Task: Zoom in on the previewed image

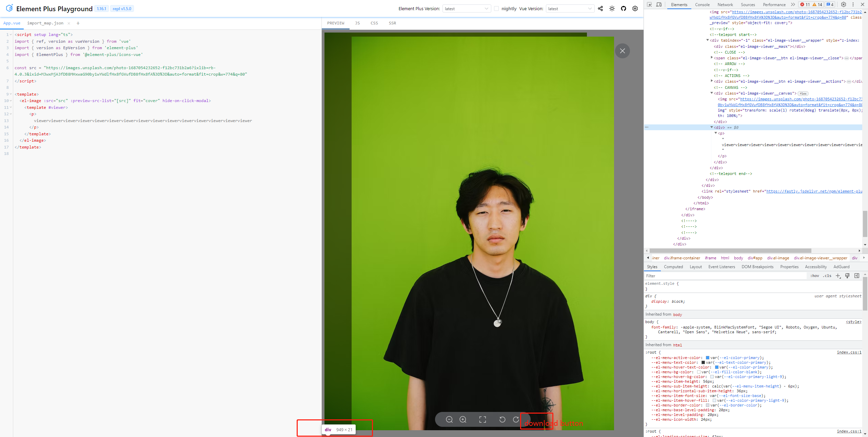Action: point(463,419)
